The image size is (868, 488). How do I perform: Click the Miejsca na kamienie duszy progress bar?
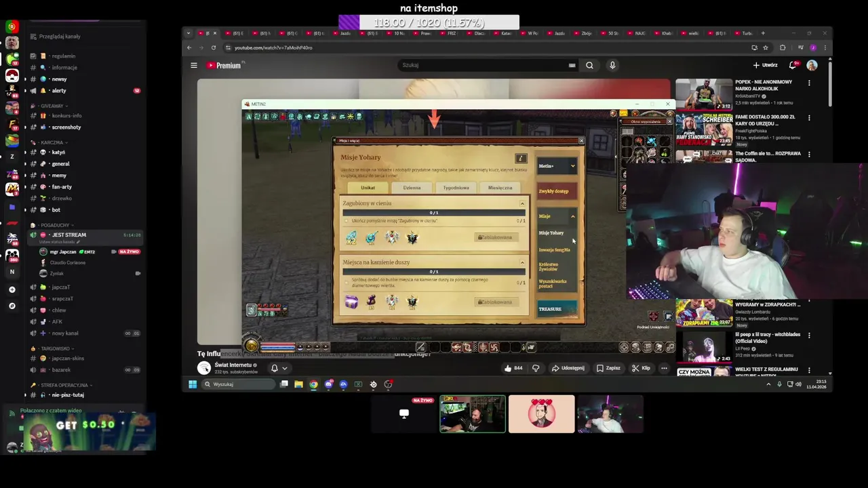click(x=434, y=272)
